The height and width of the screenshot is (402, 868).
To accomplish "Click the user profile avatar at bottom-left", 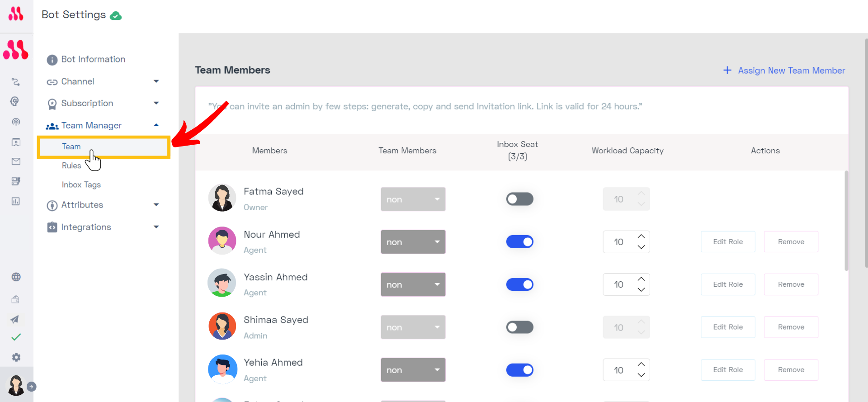I will pos(16,385).
